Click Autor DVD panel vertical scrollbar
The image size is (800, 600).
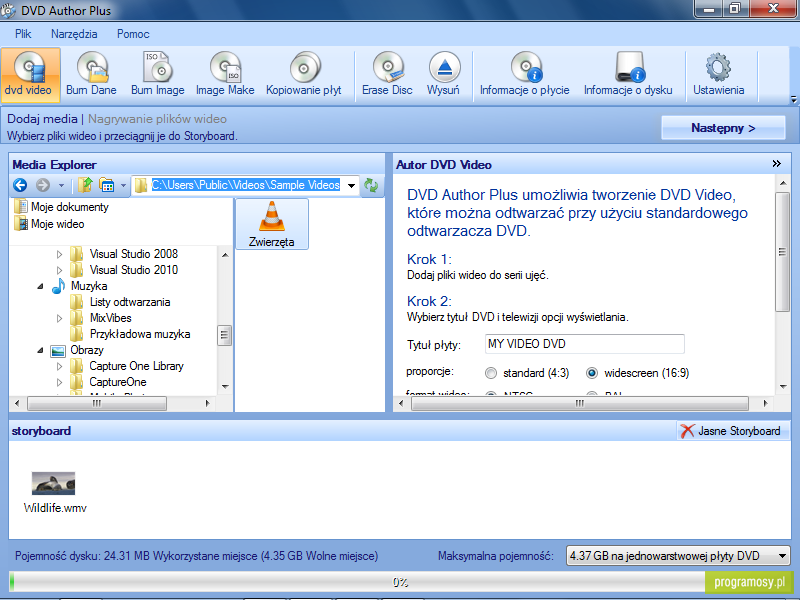(x=782, y=252)
